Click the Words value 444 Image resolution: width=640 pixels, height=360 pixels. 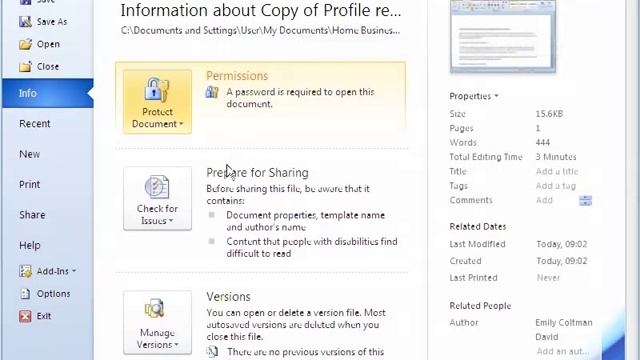pyautogui.click(x=542, y=142)
